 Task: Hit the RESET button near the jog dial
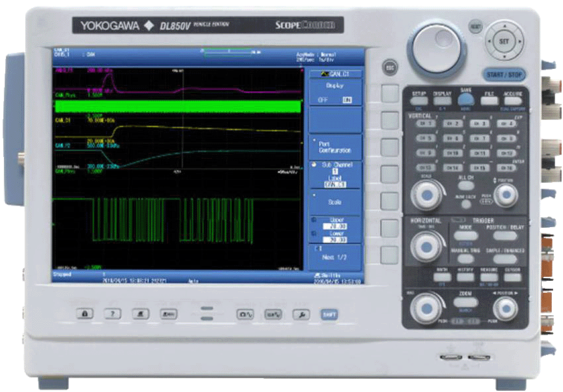tap(476, 26)
